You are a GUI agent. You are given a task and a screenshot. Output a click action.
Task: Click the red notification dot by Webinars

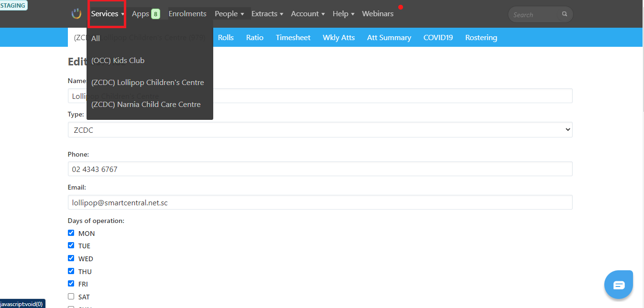click(401, 7)
